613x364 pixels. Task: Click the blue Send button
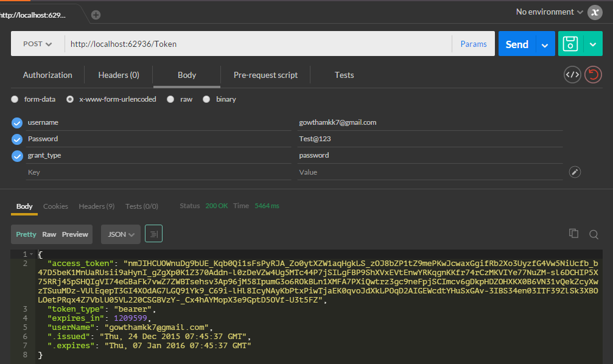517,44
